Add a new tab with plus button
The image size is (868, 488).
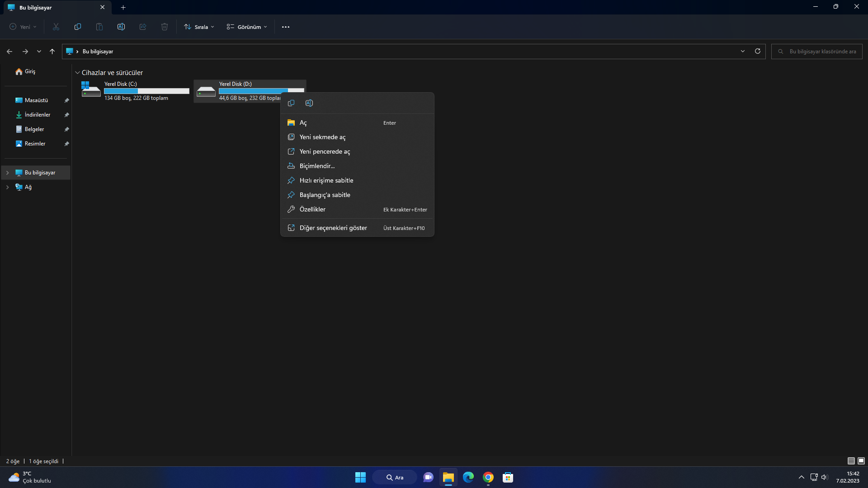[123, 8]
